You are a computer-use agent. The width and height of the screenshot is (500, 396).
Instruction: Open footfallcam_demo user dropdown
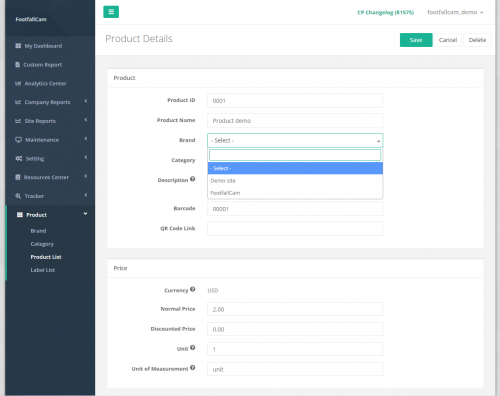(x=455, y=12)
